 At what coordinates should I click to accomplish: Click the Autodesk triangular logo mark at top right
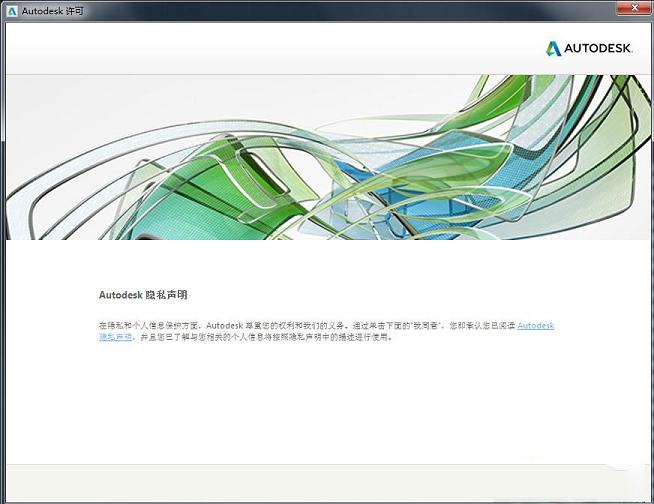[555, 48]
